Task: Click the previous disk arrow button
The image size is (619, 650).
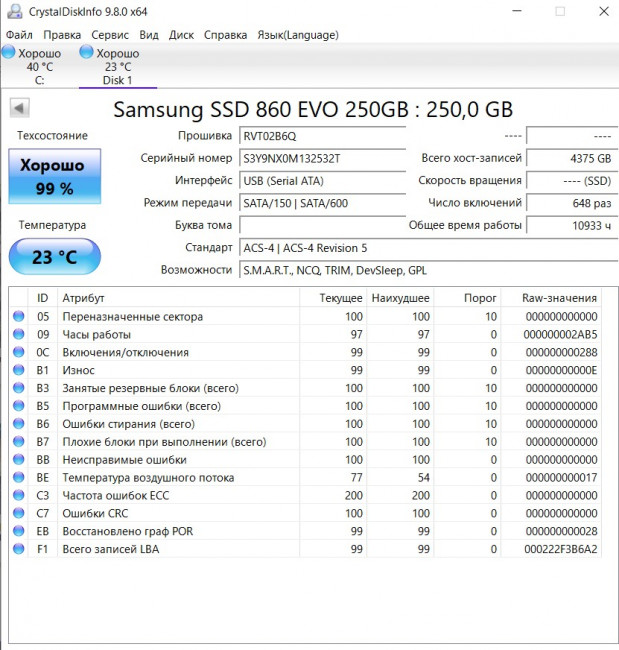Action: tap(19, 108)
